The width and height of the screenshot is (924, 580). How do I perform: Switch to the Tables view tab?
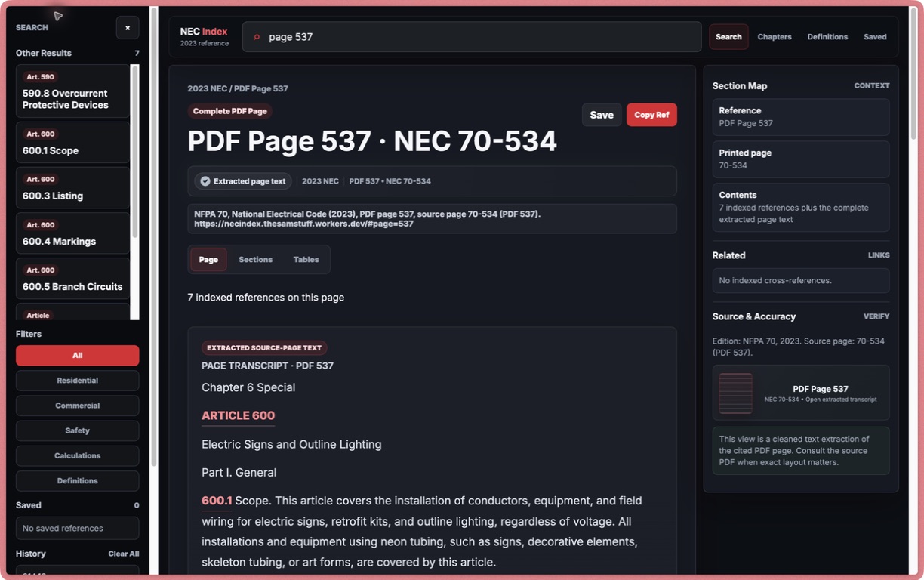306,260
